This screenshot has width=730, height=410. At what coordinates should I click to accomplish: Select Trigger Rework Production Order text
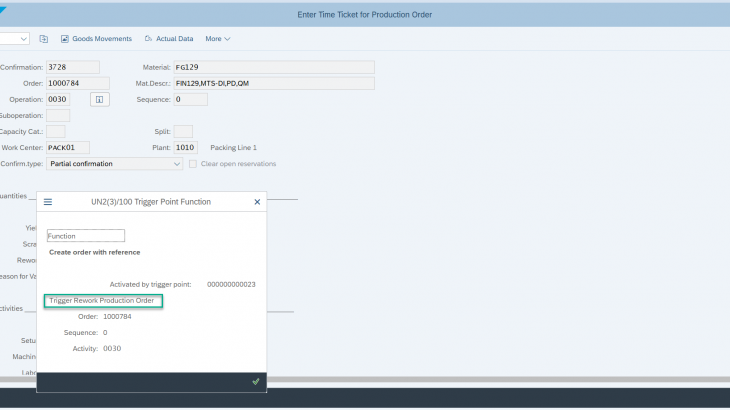coord(103,301)
